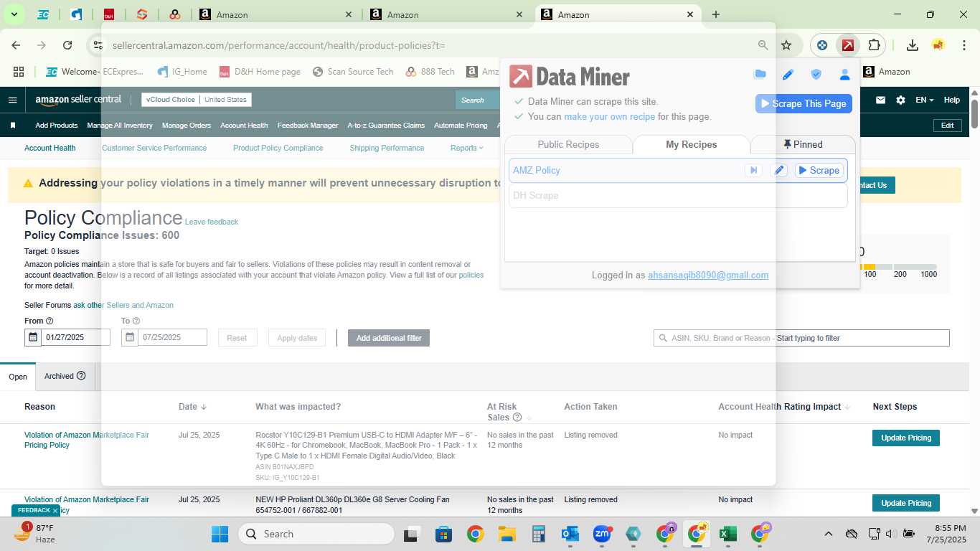Viewport: 980px width, 551px height.
Task: Open Chrome three-dot menu
Action: 963,45
